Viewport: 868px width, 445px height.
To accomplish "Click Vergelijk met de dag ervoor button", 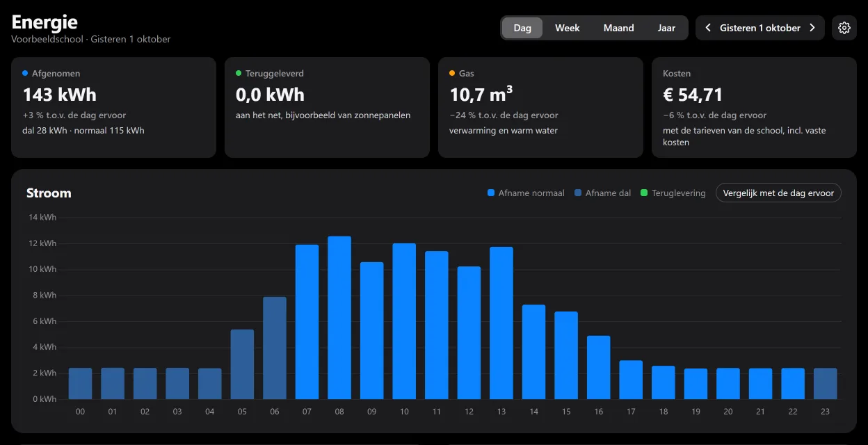I will point(778,193).
